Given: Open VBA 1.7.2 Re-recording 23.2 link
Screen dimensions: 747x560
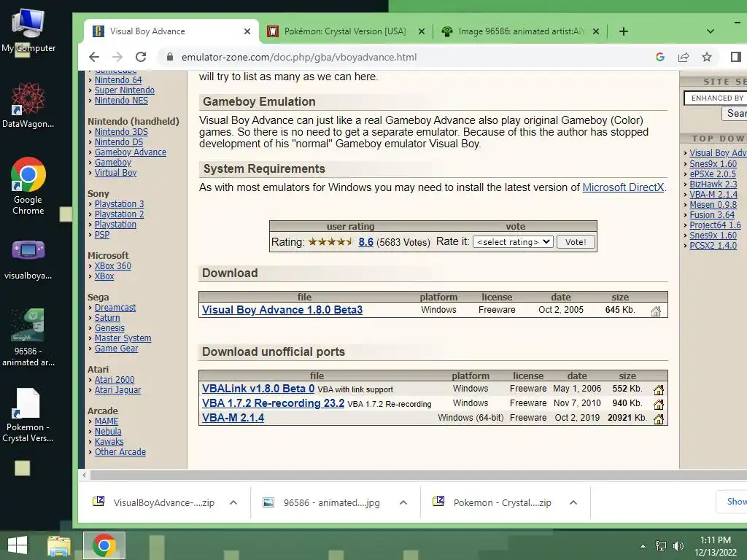Looking at the screenshot, I should click(x=273, y=403).
